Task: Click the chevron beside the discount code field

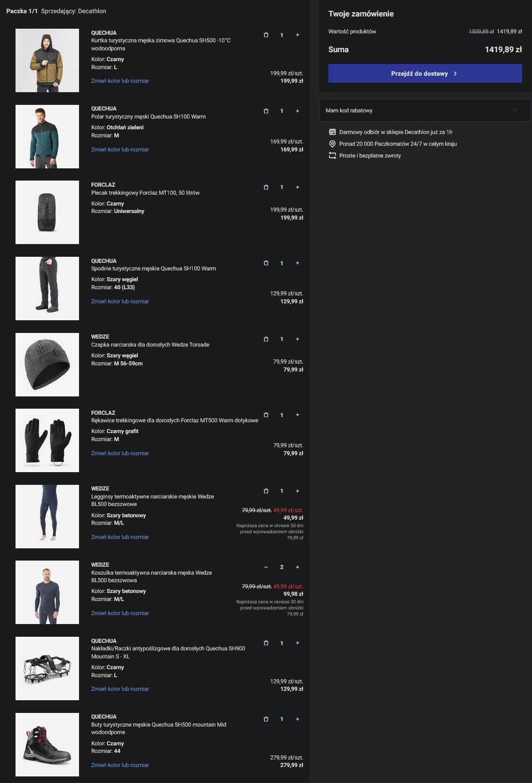Action: pyautogui.click(x=515, y=111)
